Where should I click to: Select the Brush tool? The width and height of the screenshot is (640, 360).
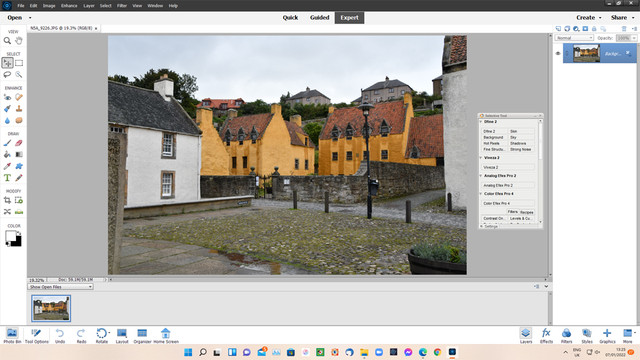pos(7,143)
